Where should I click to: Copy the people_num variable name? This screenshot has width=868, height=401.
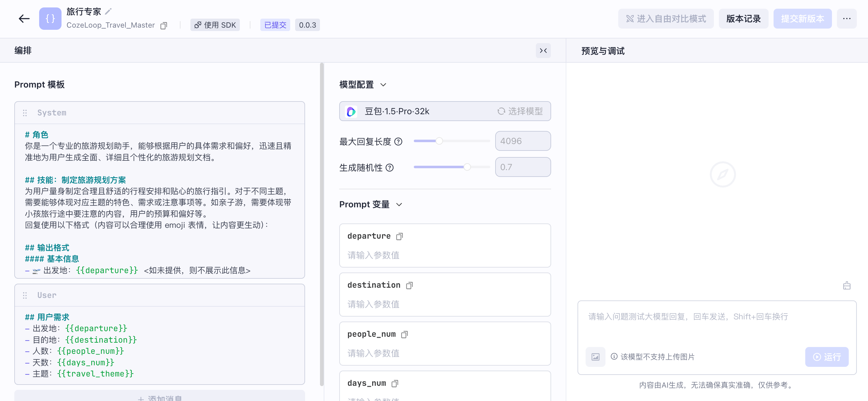[404, 334]
